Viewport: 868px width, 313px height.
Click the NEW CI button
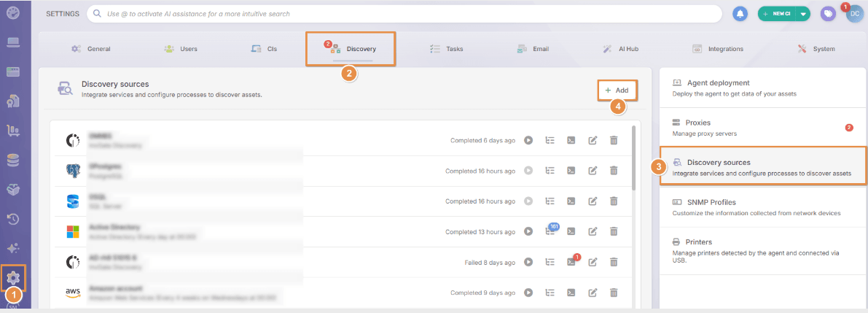(777, 14)
